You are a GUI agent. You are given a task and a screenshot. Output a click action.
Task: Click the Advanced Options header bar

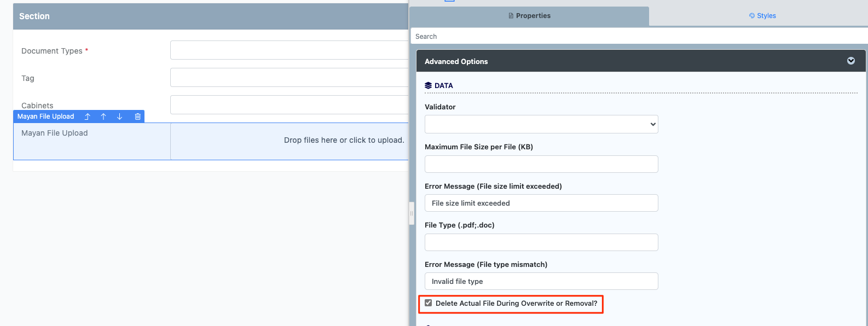click(641, 61)
